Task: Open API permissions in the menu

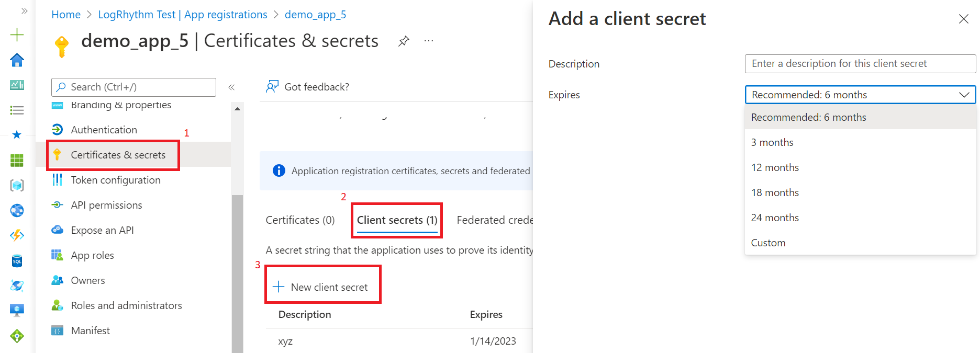Action: (106, 205)
